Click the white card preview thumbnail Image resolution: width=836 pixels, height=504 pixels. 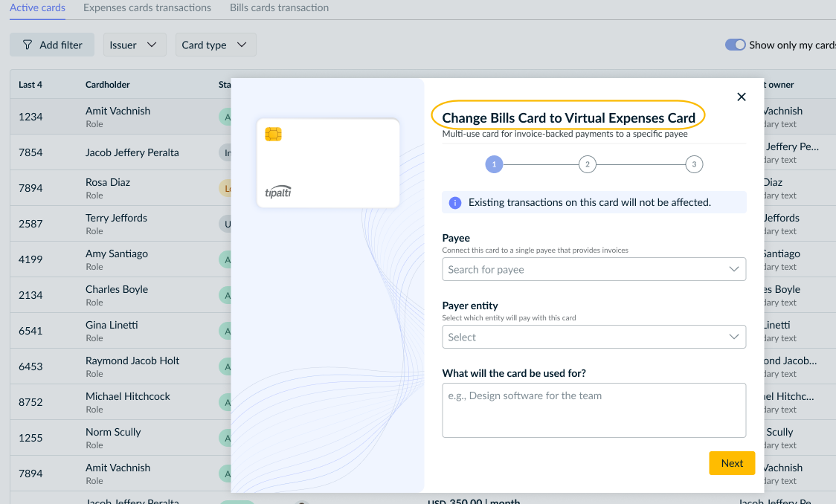pyautogui.click(x=328, y=163)
